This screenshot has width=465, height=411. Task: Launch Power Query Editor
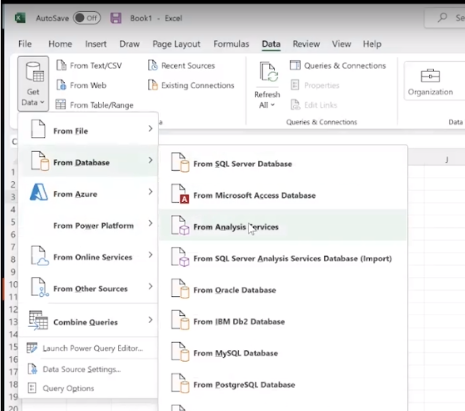[88, 348]
